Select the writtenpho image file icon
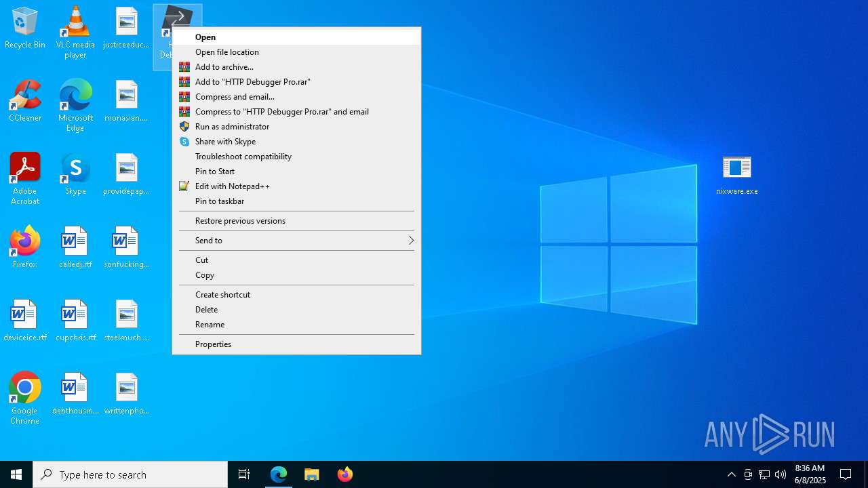Image resolution: width=868 pixels, height=488 pixels. (126, 394)
